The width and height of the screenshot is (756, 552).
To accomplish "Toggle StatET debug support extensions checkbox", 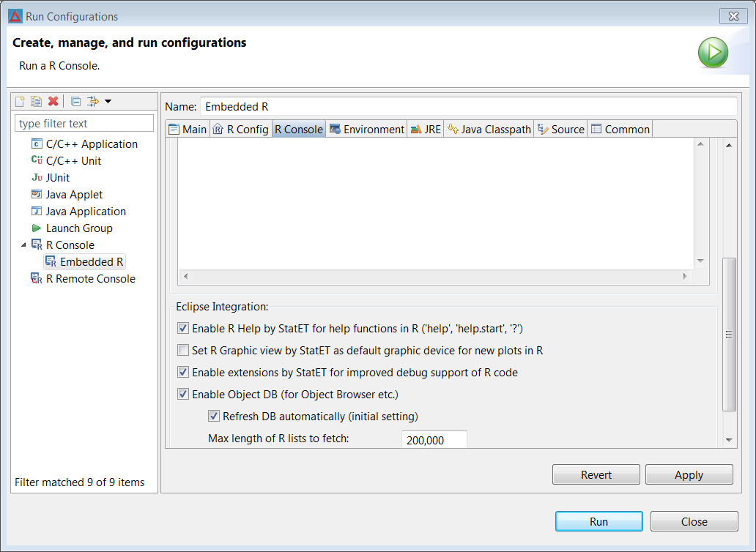I will [182, 373].
